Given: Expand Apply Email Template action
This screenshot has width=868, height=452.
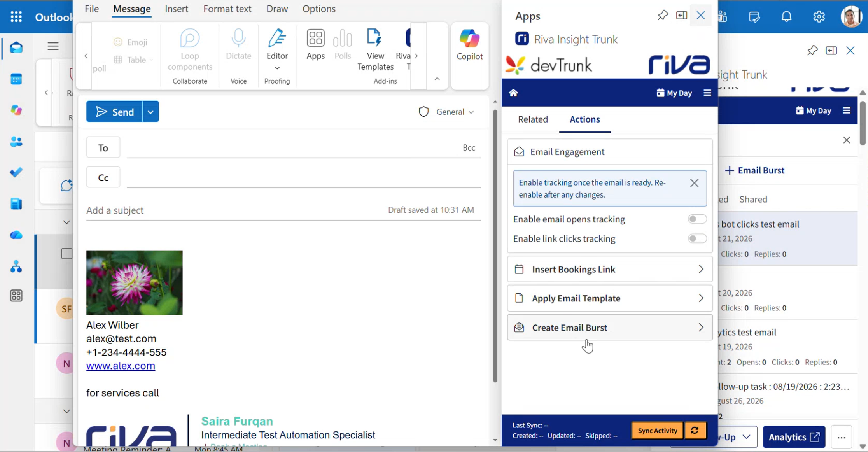Looking at the screenshot, I should tap(610, 298).
